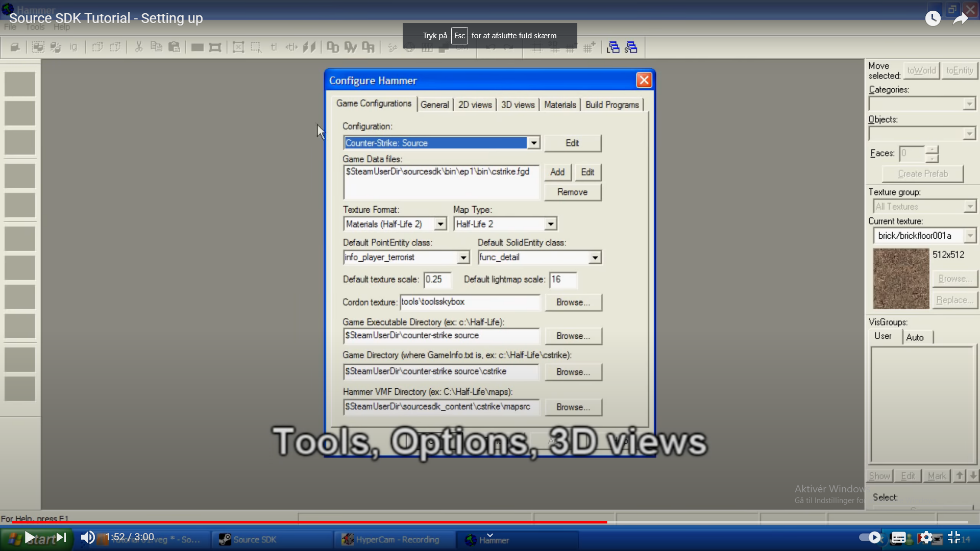Click the video volume speaker icon
Viewport: 980px width, 551px height.
click(88, 537)
